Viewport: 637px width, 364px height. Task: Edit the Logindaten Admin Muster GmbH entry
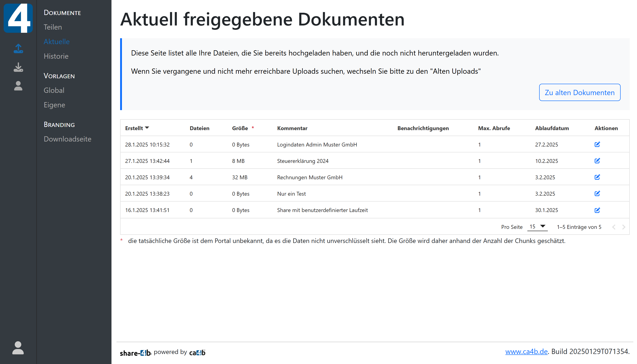tap(597, 144)
